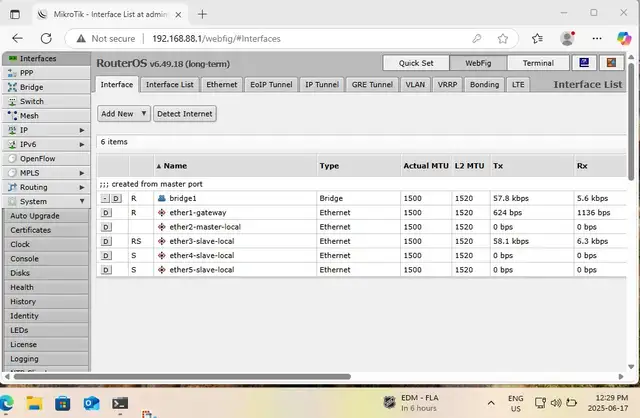
Task: Open the Add New dropdown
Action: click(124, 113)
